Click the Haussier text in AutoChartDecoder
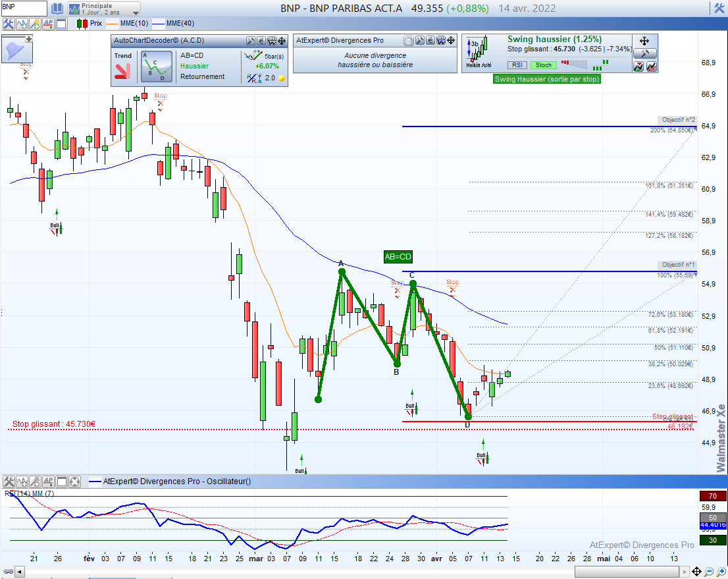Screen dimensions: 728x579 click(x=194, y=66)
